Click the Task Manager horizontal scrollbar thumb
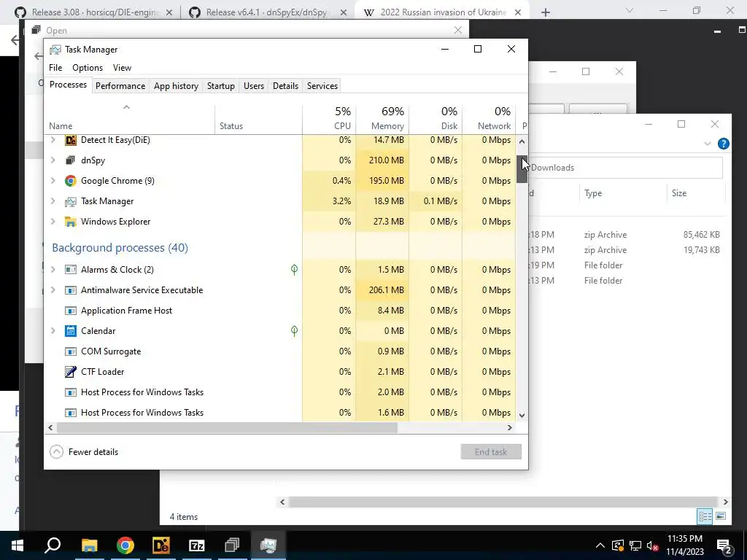 pos(227,427)
